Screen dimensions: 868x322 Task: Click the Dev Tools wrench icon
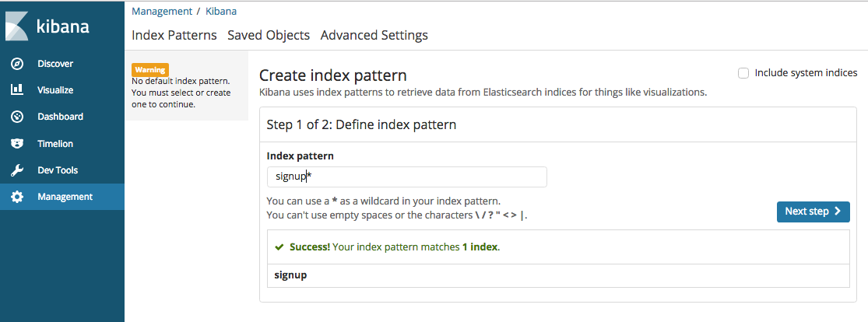click(x=17, y=170)
